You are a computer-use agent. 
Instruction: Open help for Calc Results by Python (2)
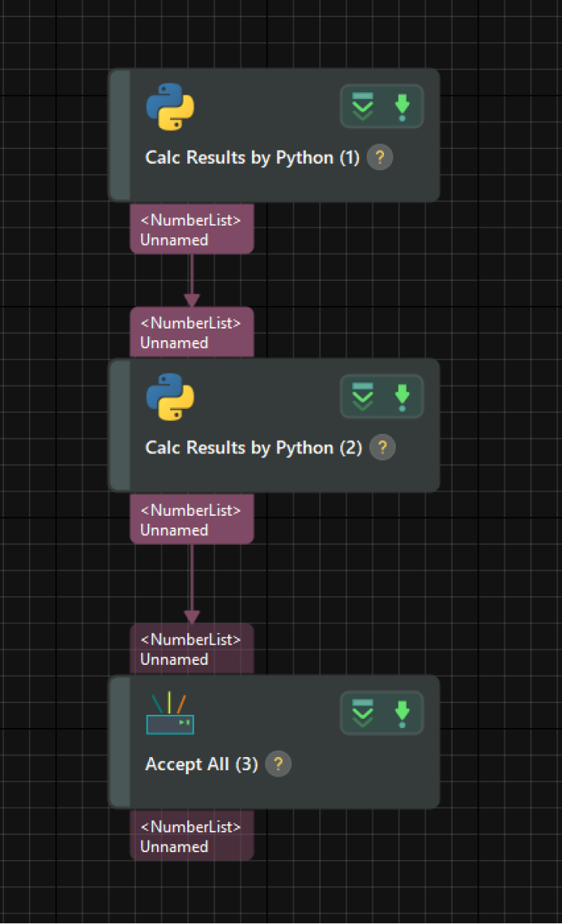point(382,447)
